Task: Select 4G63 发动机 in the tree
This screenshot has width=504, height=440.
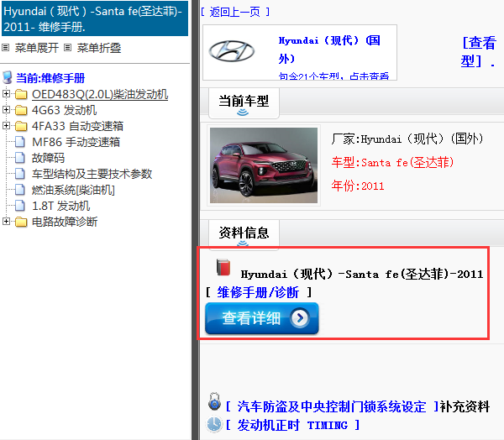Action: (65, 110)
